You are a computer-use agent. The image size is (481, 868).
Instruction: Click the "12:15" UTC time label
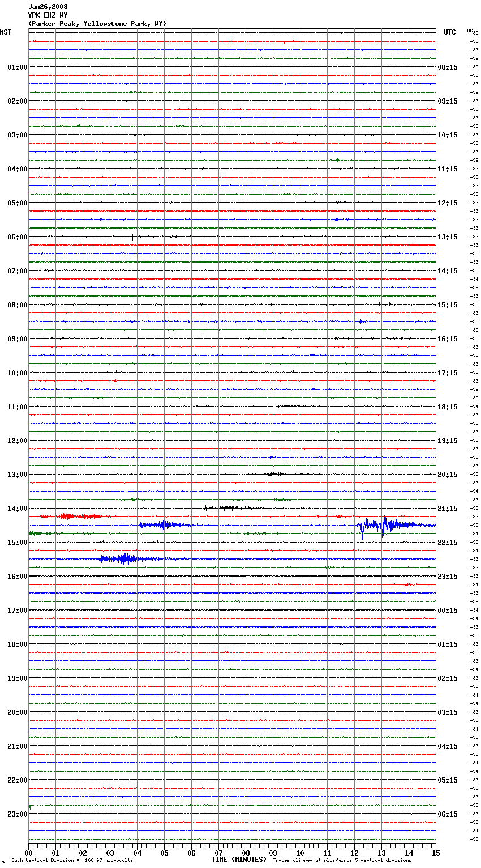448,203
